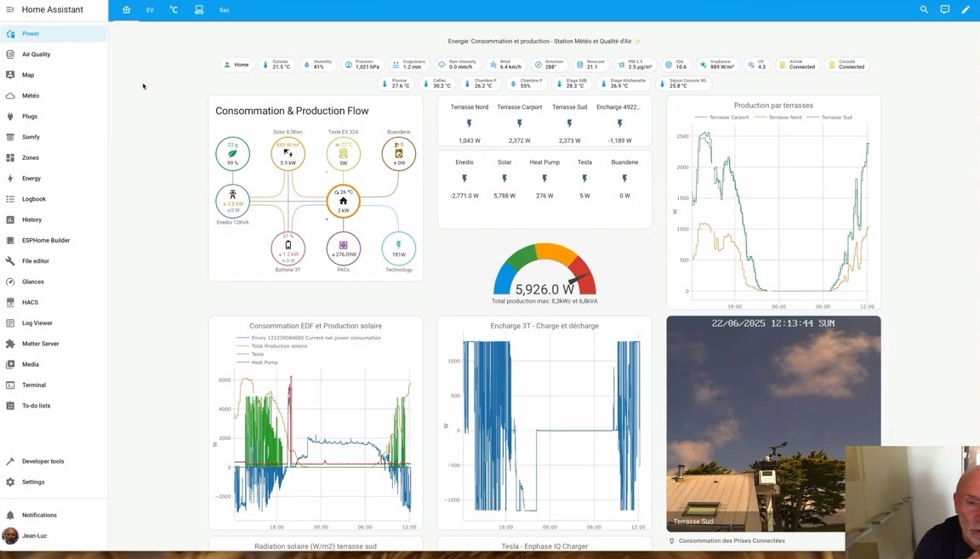Click the Zones sidebar icon

click(x=10, y=157)
